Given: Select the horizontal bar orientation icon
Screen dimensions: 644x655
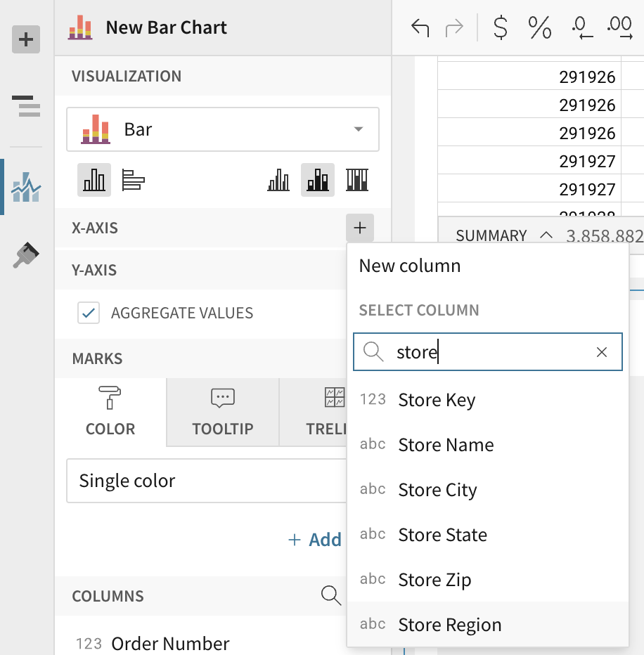Looking at the screenshot, I should [134, 180].
